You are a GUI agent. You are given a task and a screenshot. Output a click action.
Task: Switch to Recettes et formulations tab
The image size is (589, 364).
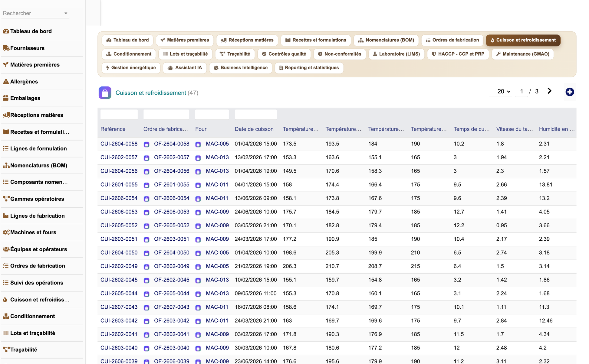[x=316, y=40]
